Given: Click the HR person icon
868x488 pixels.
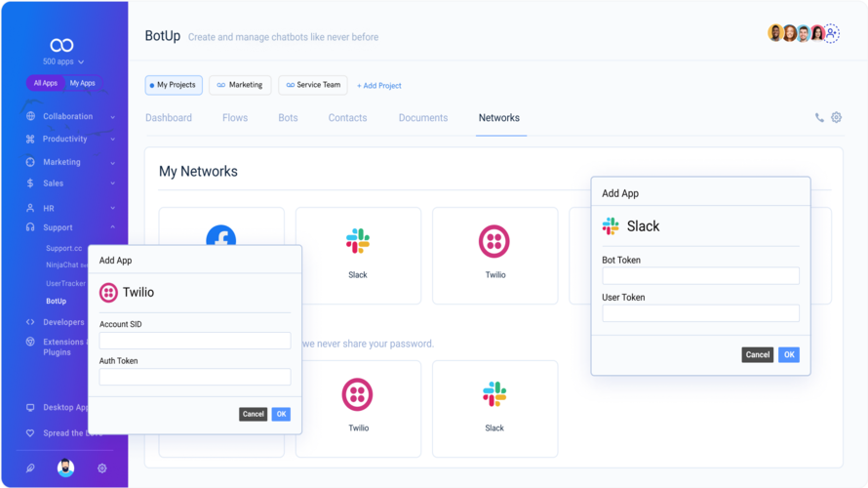Looking at the screenshot, I should pyautogui.click(x=30, y=208).
